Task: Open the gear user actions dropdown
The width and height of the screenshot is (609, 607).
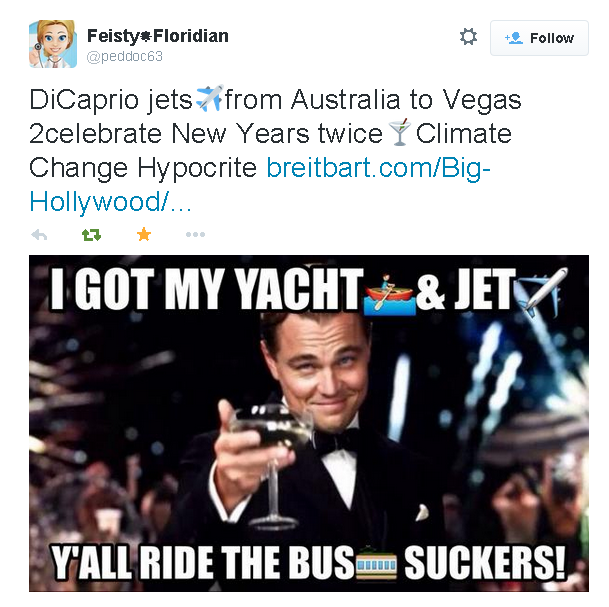Action: pos(468,37)
